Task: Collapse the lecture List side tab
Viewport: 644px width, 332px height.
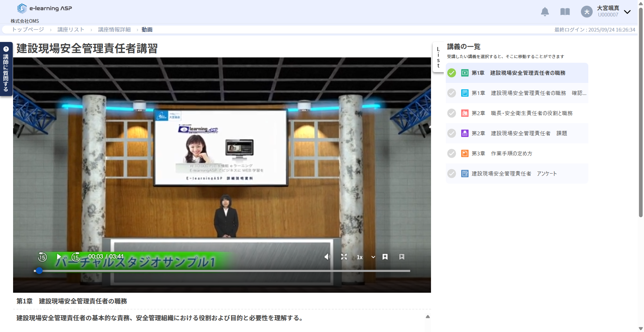Action: point(438,57)
